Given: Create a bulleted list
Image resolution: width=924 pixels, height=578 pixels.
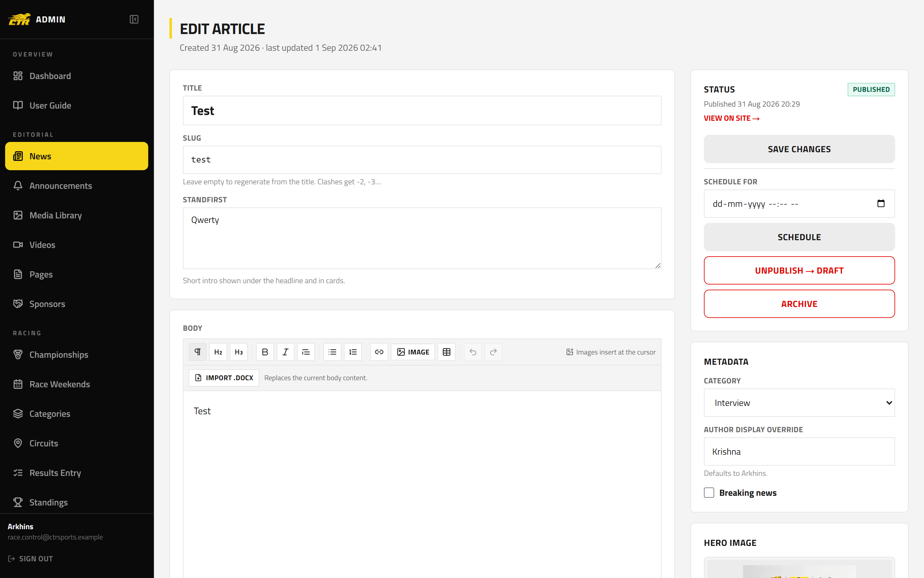Looking at the screenshot, I should pyautogui.click(x=332, y=352).
